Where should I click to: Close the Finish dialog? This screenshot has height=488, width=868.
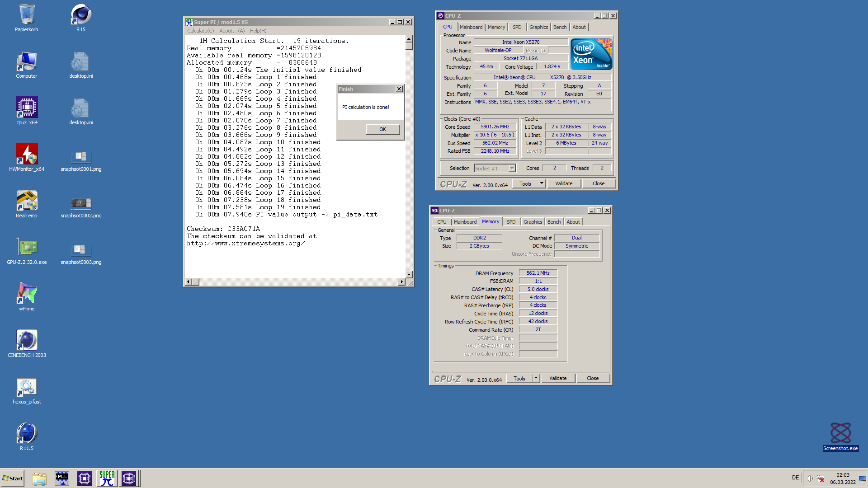point(399,89)
